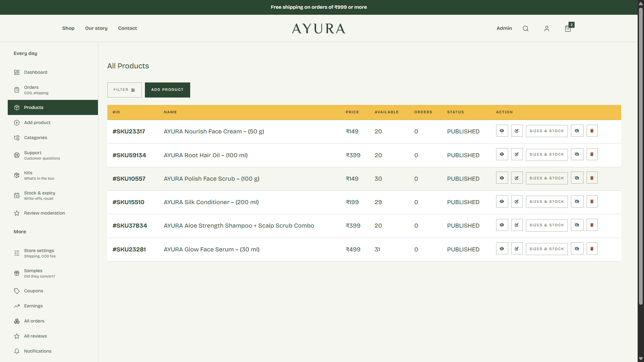The height and width of the screenshot is (362, 644).
Task: Open the Shop link in header
Action: pyautogui.click(x=68, y=28)
